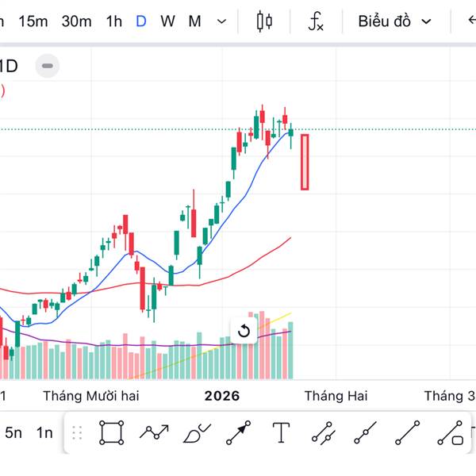
Task: Expand the more timeframes chevron
Action: coord(221,21)
